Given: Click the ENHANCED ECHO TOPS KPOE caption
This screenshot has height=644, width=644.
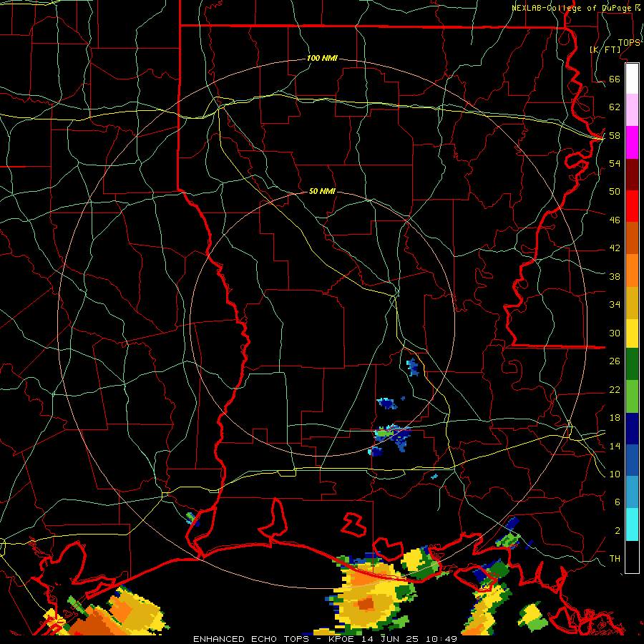Looking at the screenshot, I should pos(325,639).
